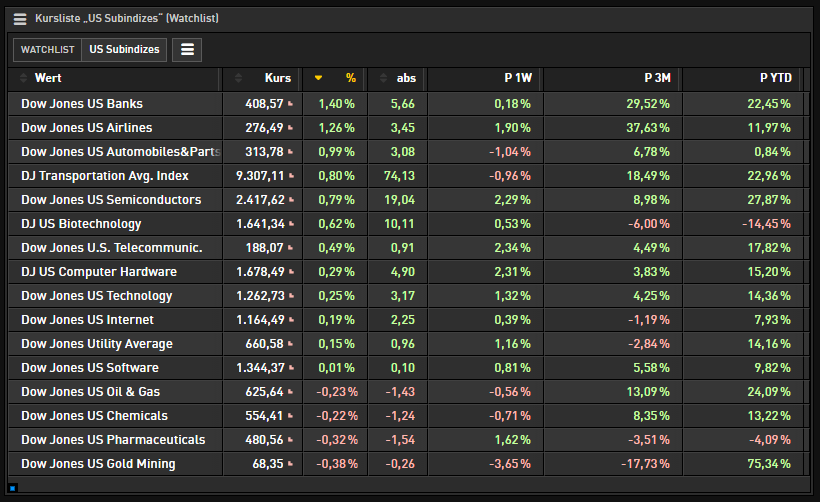Select the US Subindizes tab
The width and height of the screenshot is (820, 502).
point(124,50)
